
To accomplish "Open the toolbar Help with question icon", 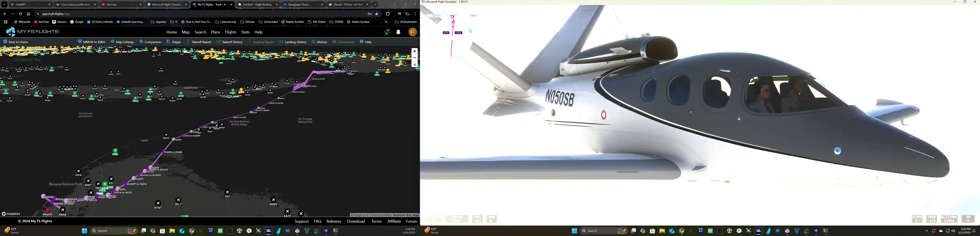I will [366, 42].
